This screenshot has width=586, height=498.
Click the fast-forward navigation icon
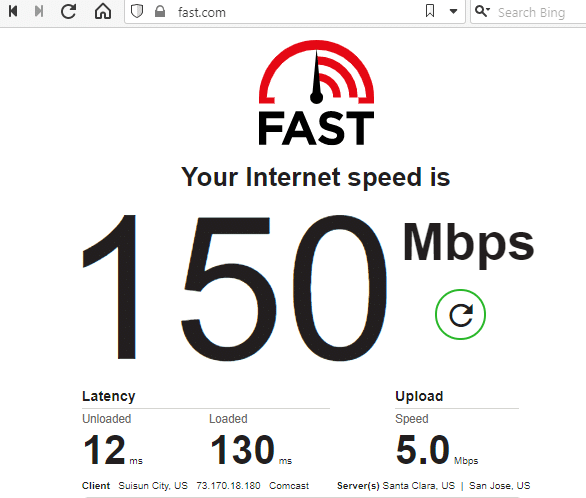coord(39,11)
